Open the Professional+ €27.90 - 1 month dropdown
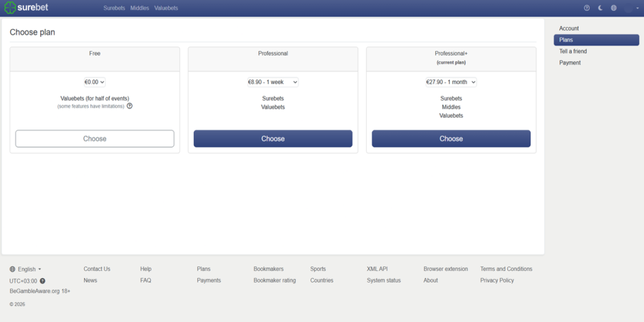The width and height of the screenshot is (644, 322). (451, 82)
